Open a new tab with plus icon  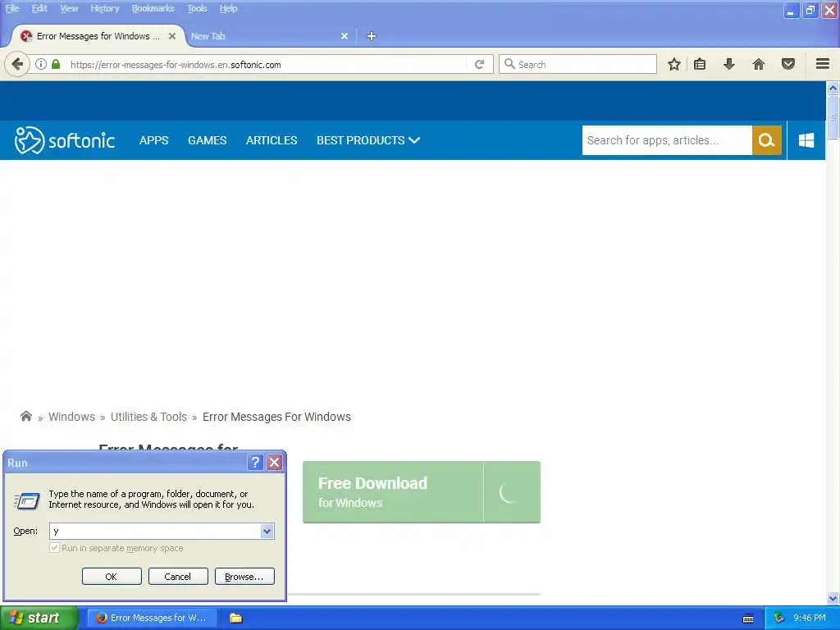point(372,36)
